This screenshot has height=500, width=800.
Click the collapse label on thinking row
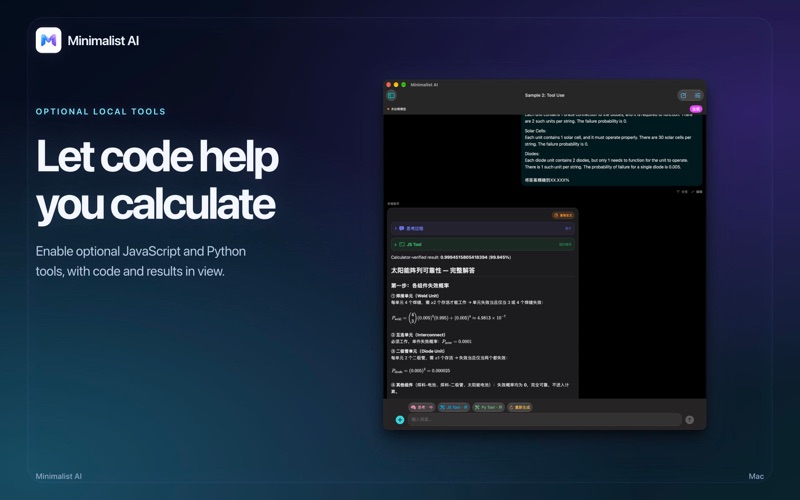(x=568, y=229)
